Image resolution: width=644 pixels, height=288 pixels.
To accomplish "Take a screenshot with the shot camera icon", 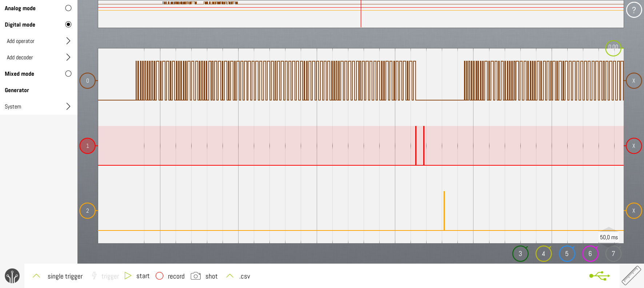I will click(x=196, y=276).
